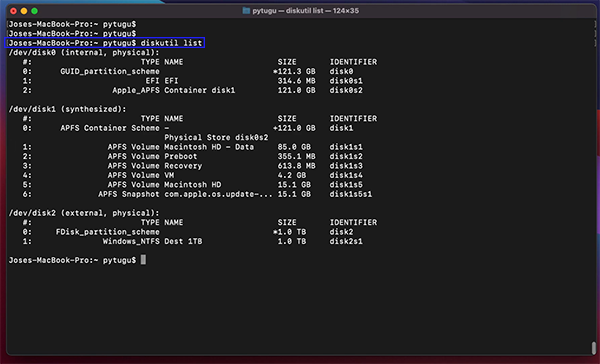Image resolution: width=600 pixels, height=364 pixels.
Task: Click 'Dest 1TB' volume name
Action: click(x=183, y=241)
